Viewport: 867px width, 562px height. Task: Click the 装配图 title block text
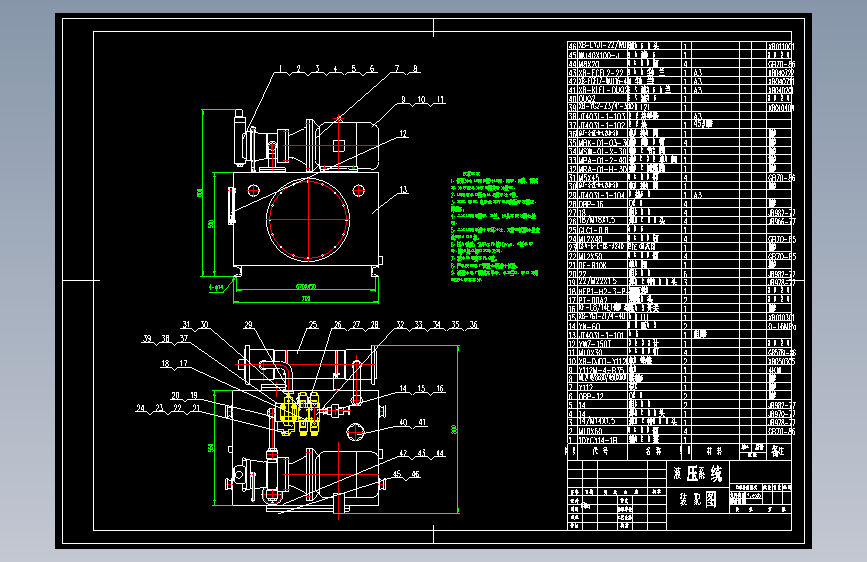[698, 499]
